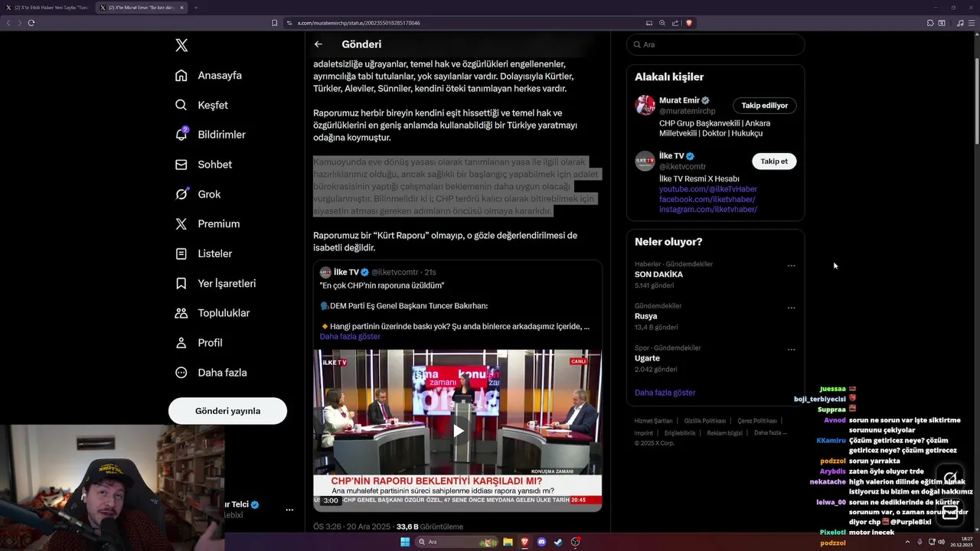The image size is (980, 551).
Task: Select the Murat Emir post tab
Action: coord(142,8)
